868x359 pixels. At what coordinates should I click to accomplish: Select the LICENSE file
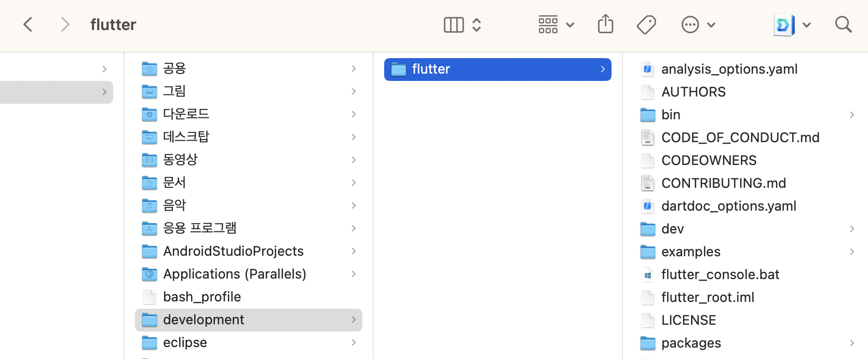tap(689, 320)
